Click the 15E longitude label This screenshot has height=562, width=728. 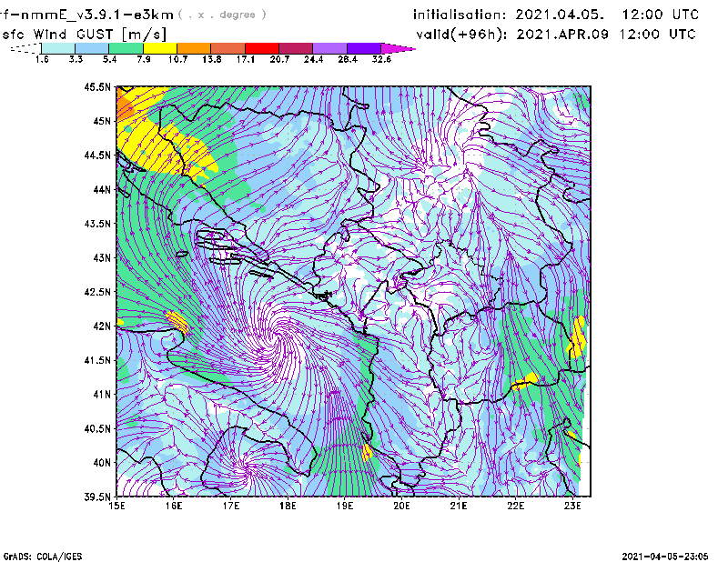point(116,506)
